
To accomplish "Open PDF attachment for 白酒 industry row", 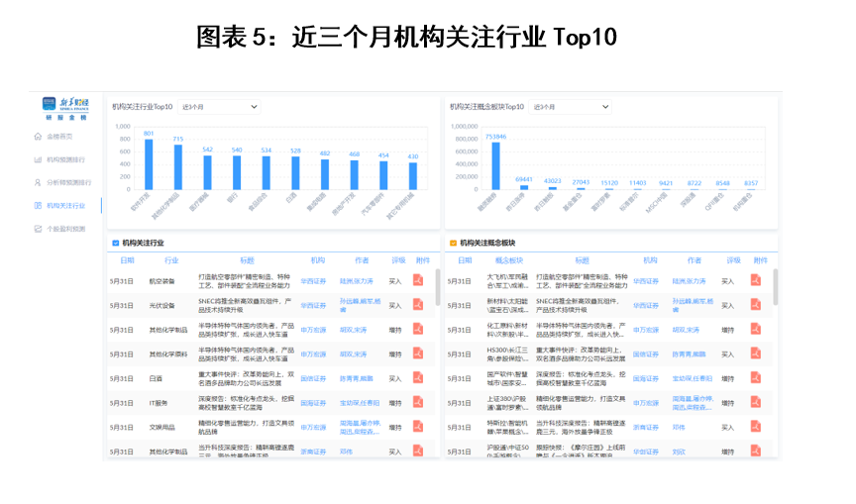I will 419,378.
